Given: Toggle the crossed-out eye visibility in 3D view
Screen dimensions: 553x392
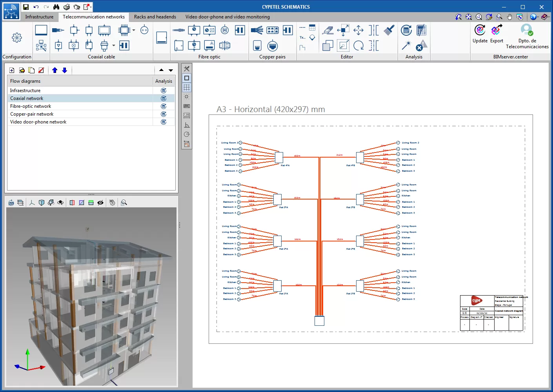Looking at the screenshot, I should click(101, 203).
